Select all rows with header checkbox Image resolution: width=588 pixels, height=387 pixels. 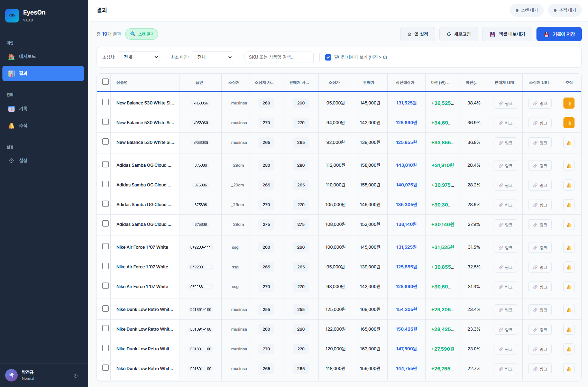(x=105, y=82)
